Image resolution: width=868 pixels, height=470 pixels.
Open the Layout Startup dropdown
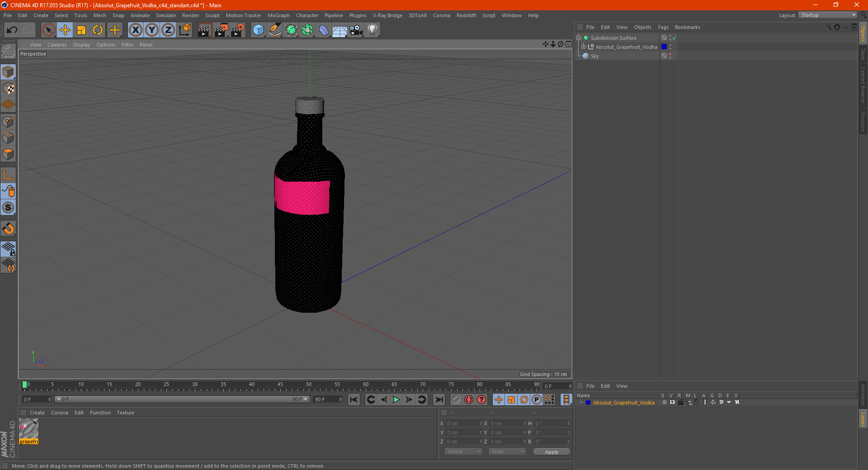(x=828, y=15)
